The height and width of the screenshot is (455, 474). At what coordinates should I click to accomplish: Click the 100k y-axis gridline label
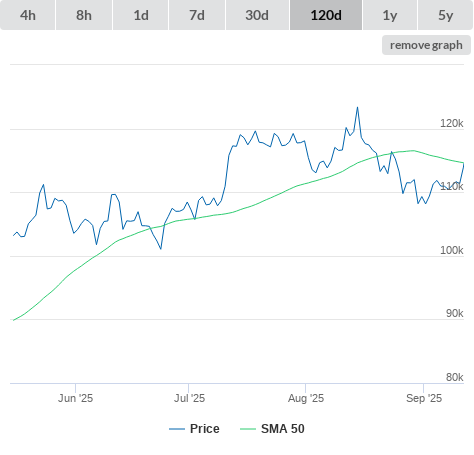coord(452,250)
